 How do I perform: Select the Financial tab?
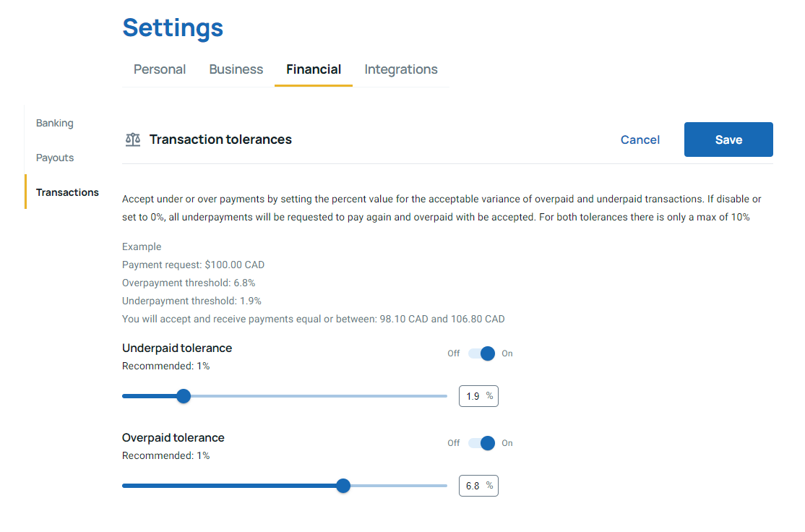coord(314,69)
